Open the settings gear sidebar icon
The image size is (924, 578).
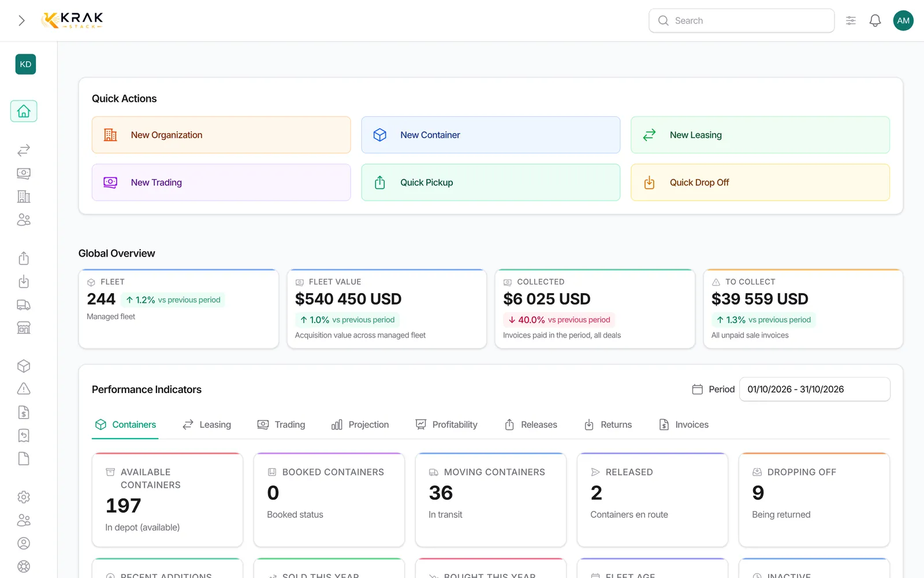[24, 497]
